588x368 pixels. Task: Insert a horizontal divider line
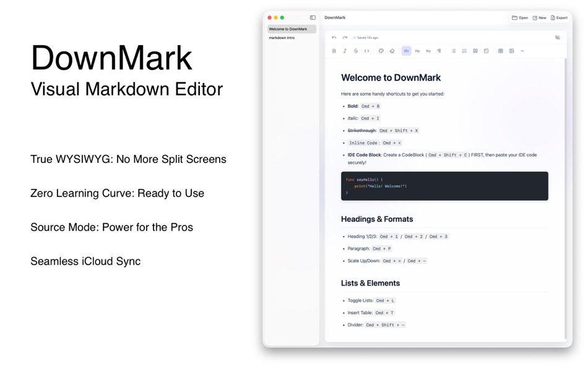coord(522,51)
